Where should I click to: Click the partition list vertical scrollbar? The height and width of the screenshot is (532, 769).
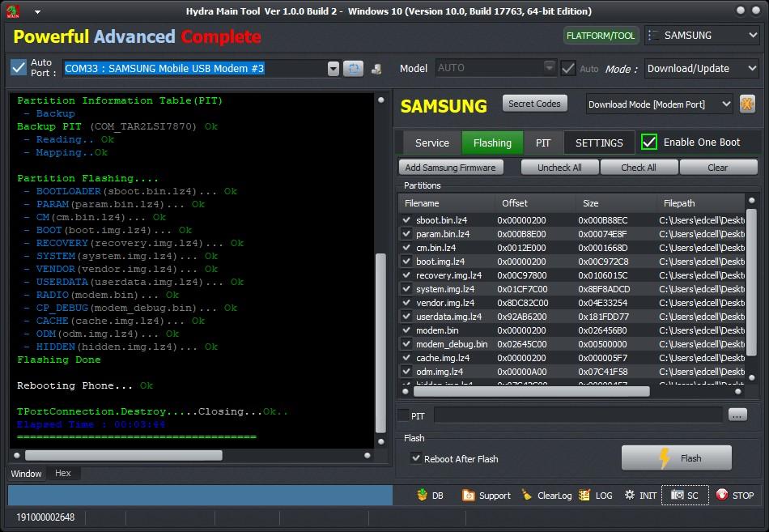click(751, 283)
